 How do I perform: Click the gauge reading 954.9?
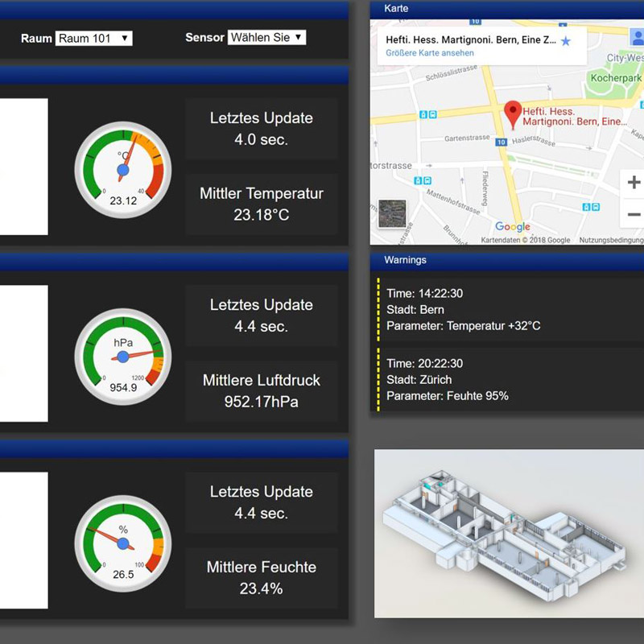pyautogui.click(x=123, y=387)
